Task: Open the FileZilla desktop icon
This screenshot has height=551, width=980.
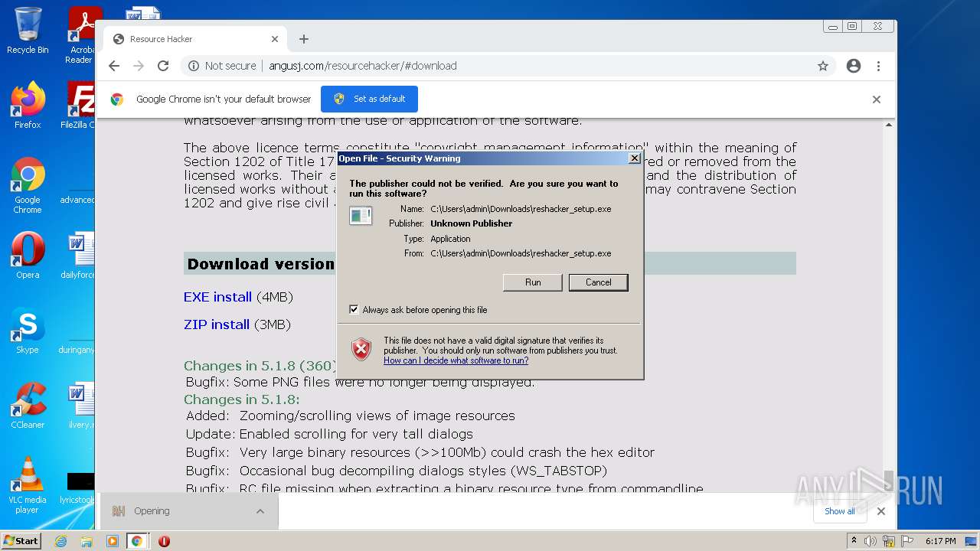Action: click(80, 105)
